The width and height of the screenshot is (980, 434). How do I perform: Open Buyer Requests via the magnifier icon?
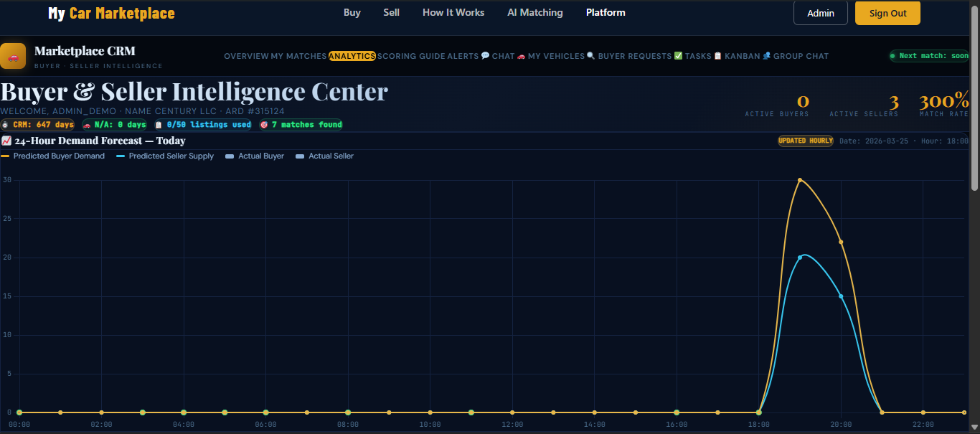click(590, 56)
